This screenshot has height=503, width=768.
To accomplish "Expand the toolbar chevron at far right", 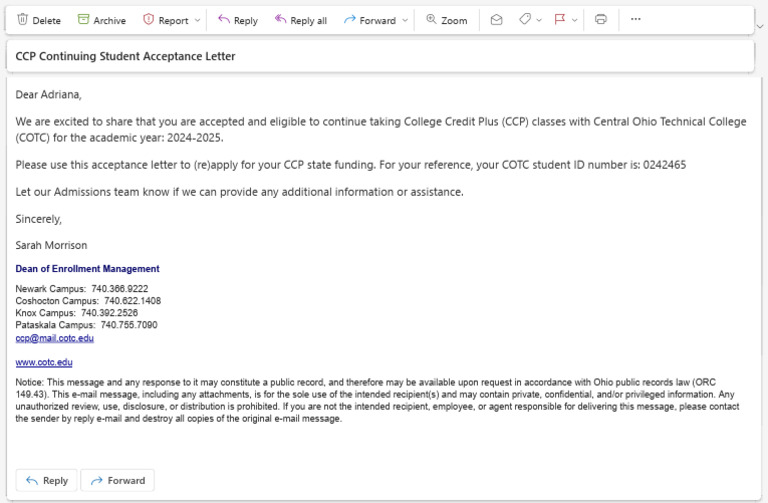I will click(x=760, y=26).
